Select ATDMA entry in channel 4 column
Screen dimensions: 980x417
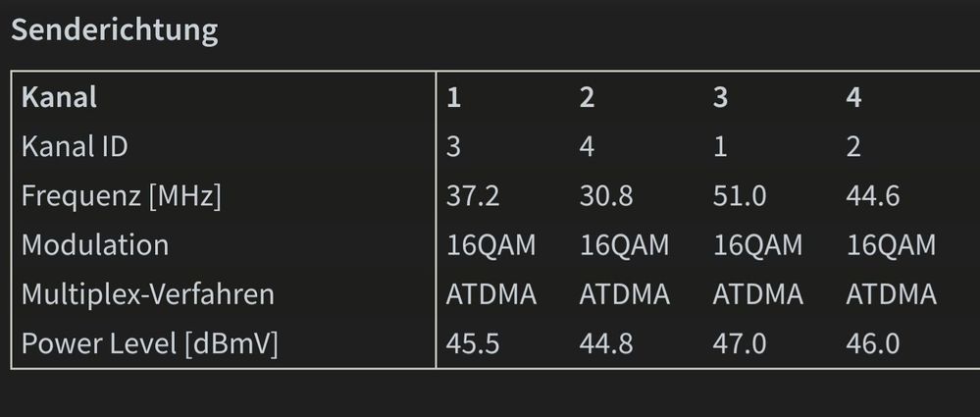point(892,294)
